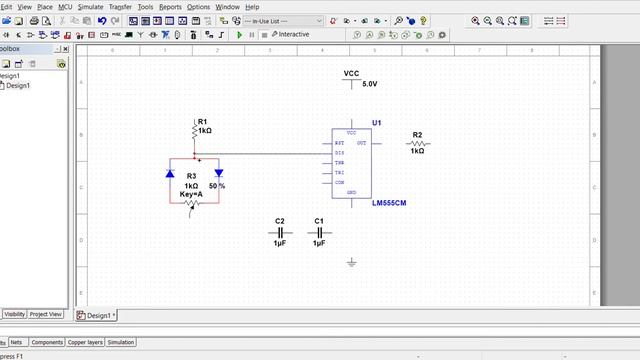Select the LM555CM timer U1 component
640x360 pixels.
pos(351,163)
